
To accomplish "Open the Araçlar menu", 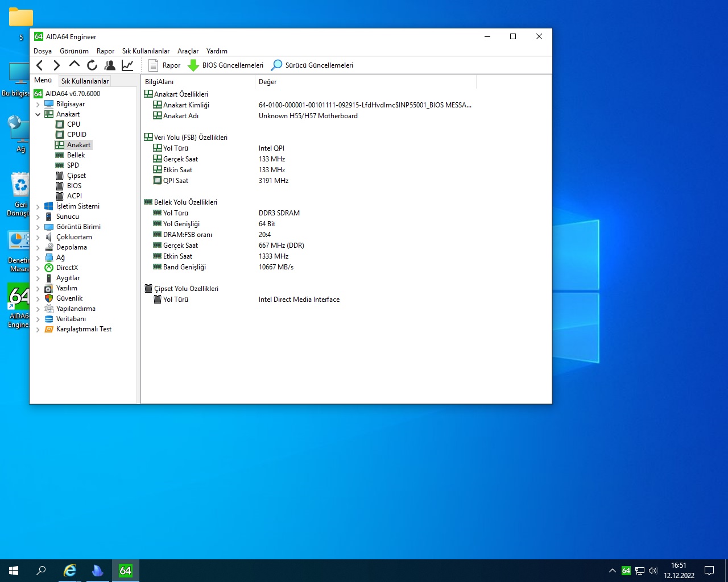I will 188,51.
